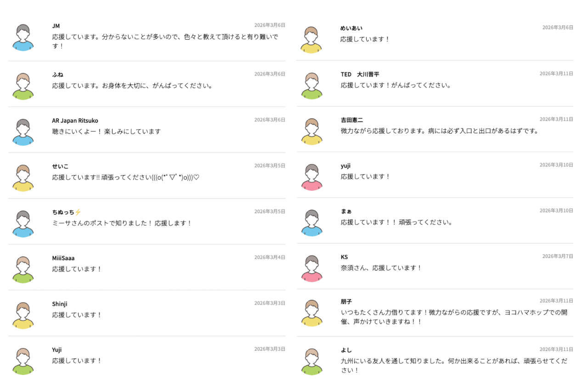The height and width of the screenshot is (392, 588).
Task: Click the date on JM's comment
Action: (x=270, y=25)
